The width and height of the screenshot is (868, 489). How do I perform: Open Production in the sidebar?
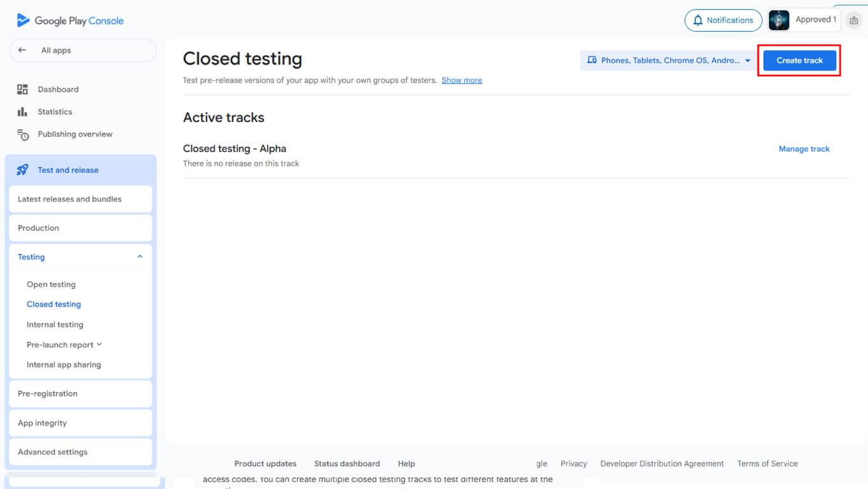38,228
